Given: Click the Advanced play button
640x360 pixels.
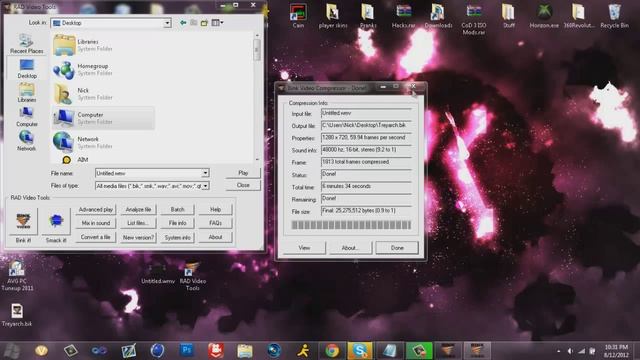Looking at the screenshot, I should point(96,209).
